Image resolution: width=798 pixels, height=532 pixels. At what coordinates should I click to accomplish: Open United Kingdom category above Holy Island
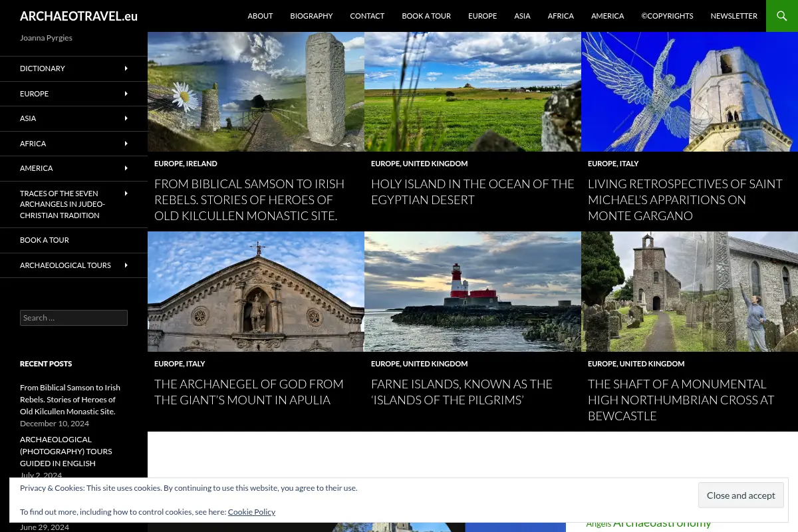coord(435,164)
